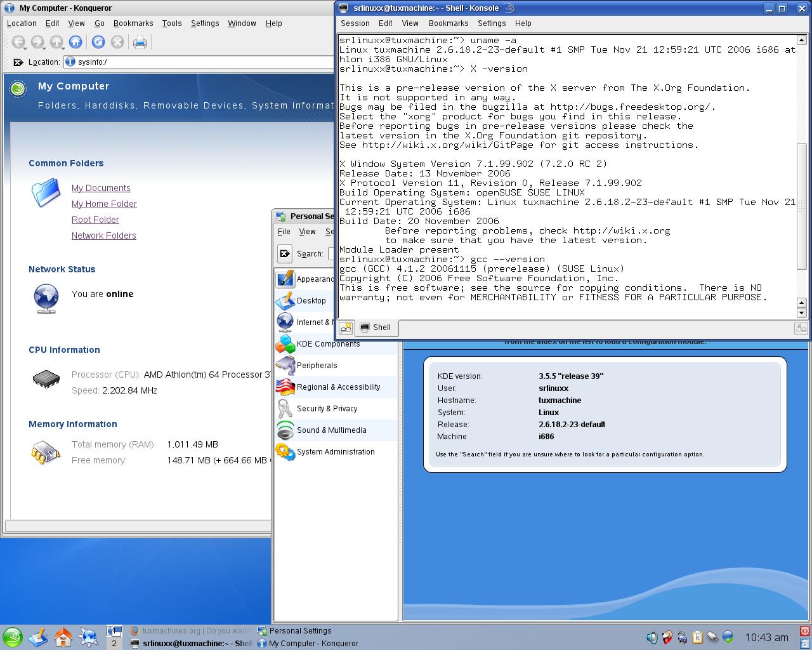Click the sysinfo:/ location field in Konqueror
Image resolution: width=812 pixels, height=650 pixels.
tap(200, 62)
